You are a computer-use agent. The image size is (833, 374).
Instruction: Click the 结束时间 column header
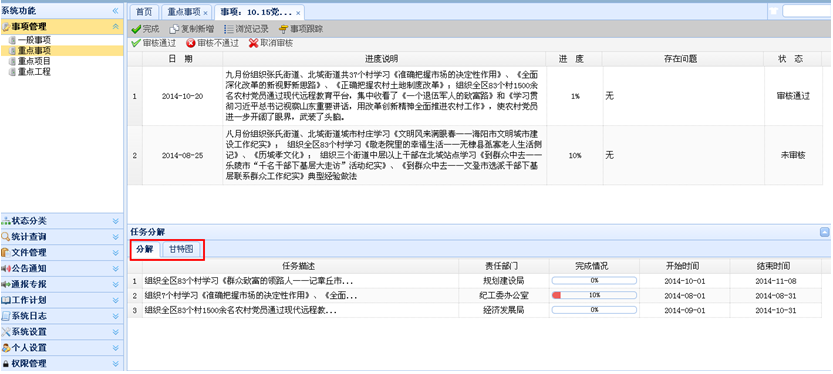tap(775, 266)
